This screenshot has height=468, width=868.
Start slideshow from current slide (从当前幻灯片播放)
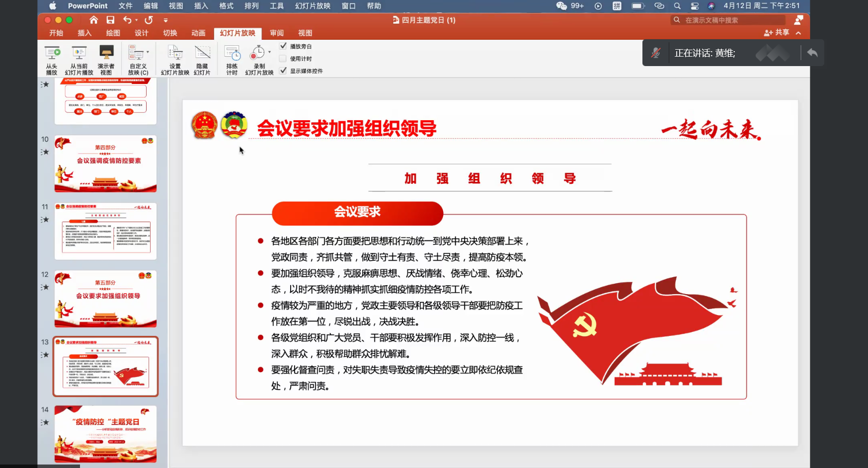(x=79, y=54)
